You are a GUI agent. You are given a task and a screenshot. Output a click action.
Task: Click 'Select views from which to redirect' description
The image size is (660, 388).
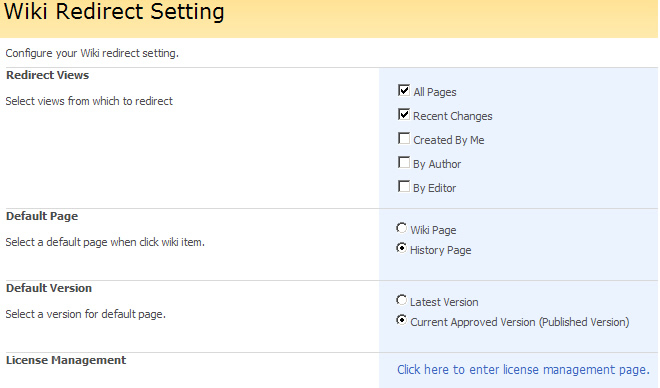89,101
